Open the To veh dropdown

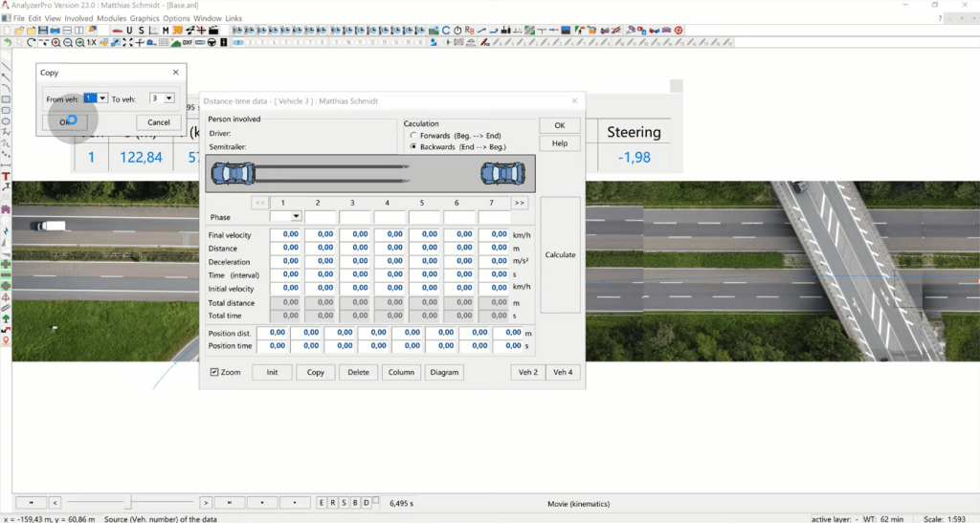click(169, 98)
